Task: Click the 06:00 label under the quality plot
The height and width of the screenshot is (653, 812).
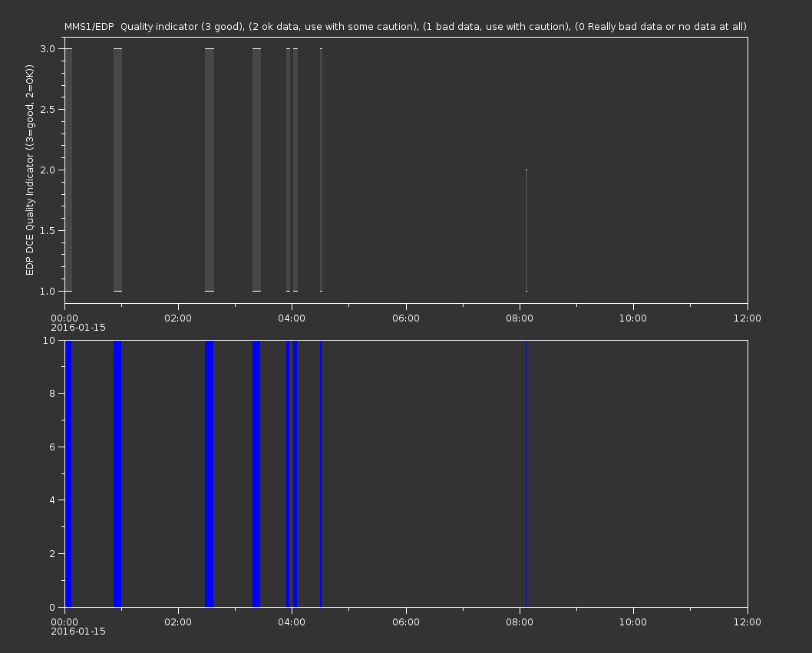Action: [406, 318]
